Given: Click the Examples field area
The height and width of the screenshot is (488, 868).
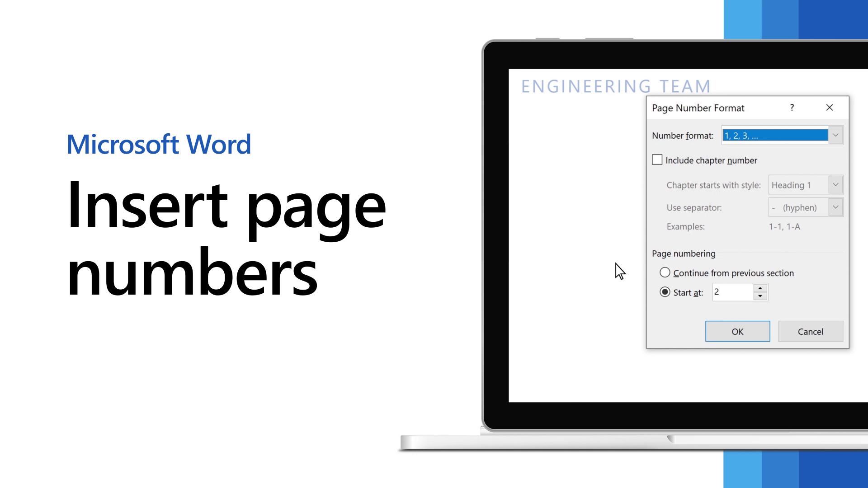Looking at the screenshot, I should [x=784, y=226].
